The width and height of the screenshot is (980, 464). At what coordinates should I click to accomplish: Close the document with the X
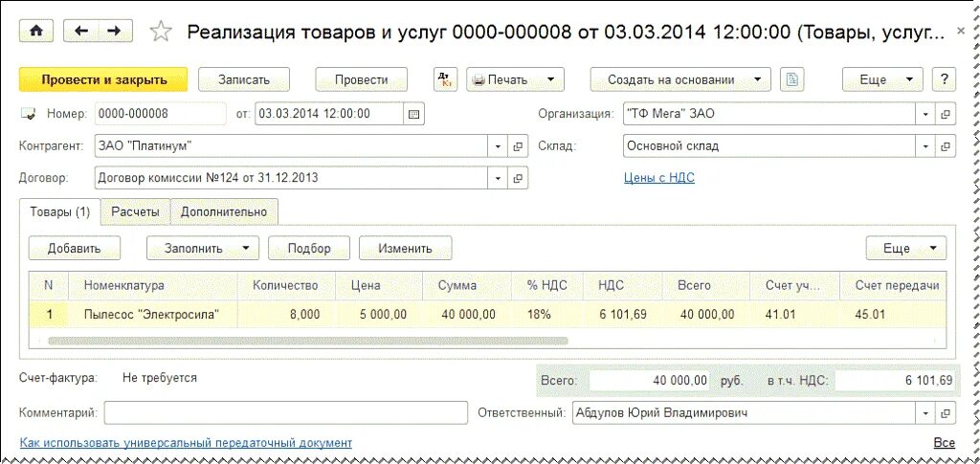[x=961, y=30]
